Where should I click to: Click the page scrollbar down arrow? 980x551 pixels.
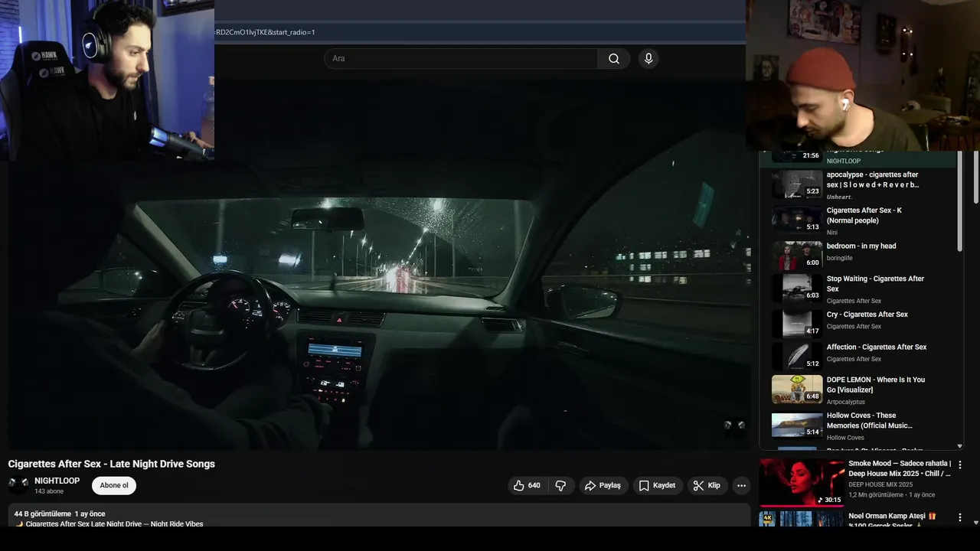tap(975, 522)
